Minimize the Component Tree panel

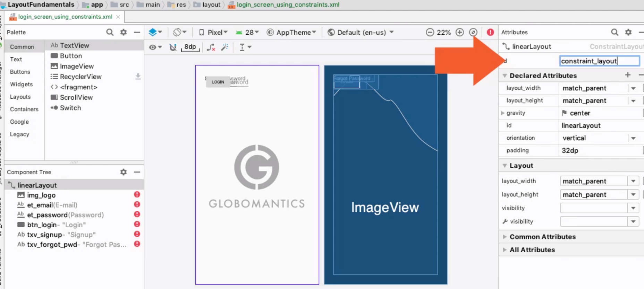(137, 172)
